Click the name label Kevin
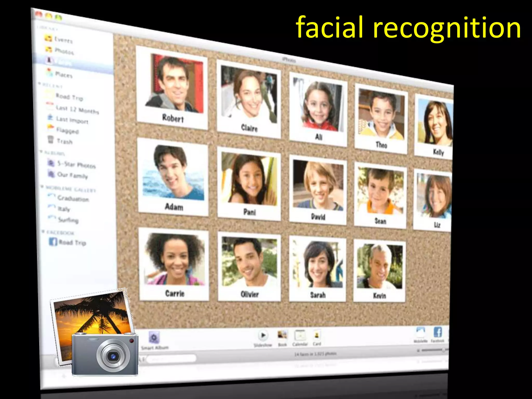This screenshot has height=399, width=532. click(x=380, y=296)
